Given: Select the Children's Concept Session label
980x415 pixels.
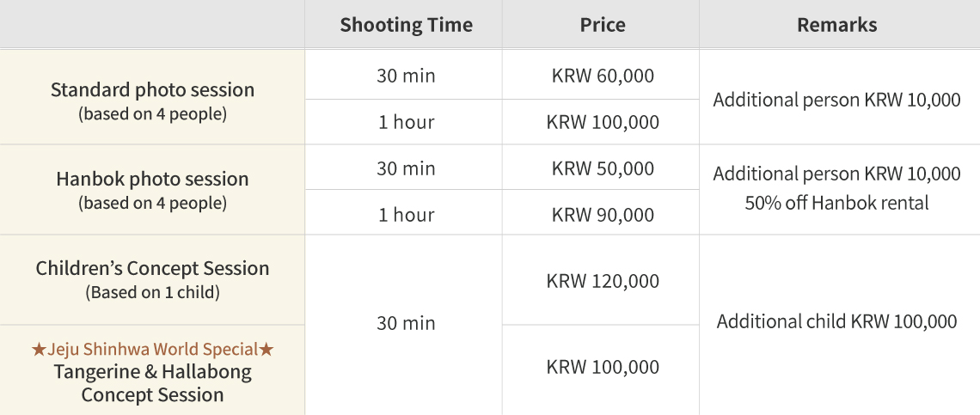Looking at the screenshot, I should tap(152, 268).
